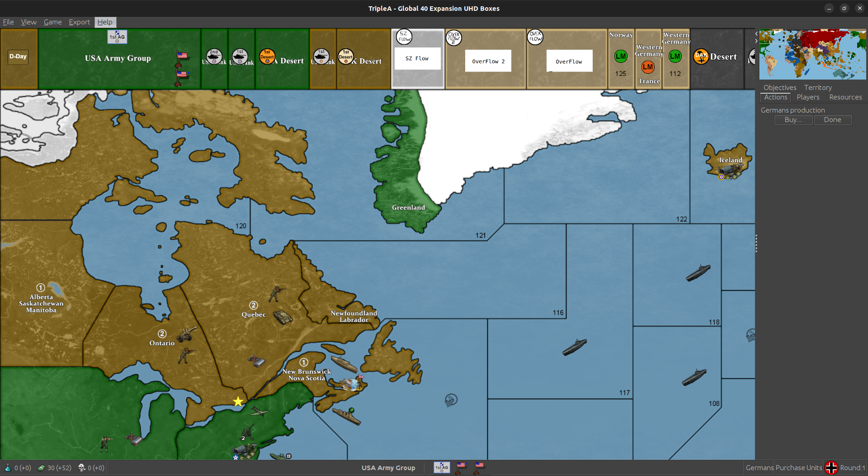868x476 pixels.
Task: Select the warship near New Brunswick
Action: [x=344, y=364]
